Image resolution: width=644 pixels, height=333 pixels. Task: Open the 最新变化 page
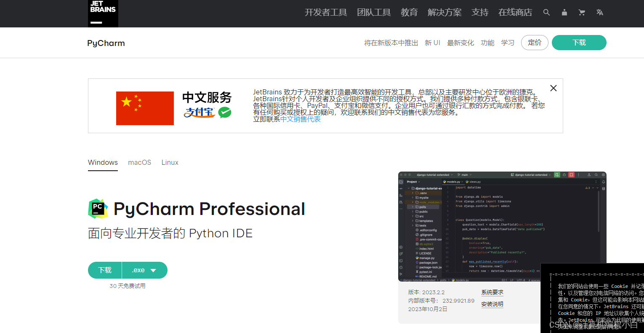(x=460, y=43)
